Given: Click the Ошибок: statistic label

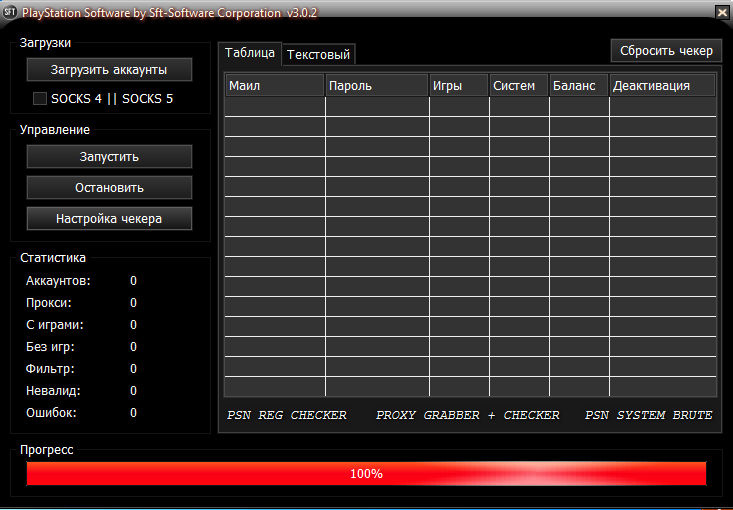Looking at the screenshot, I should click(51, 413).
